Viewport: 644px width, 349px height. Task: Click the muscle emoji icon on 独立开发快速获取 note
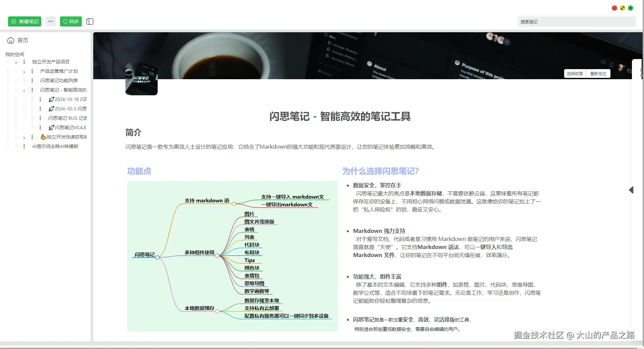[x=44, y=137]
